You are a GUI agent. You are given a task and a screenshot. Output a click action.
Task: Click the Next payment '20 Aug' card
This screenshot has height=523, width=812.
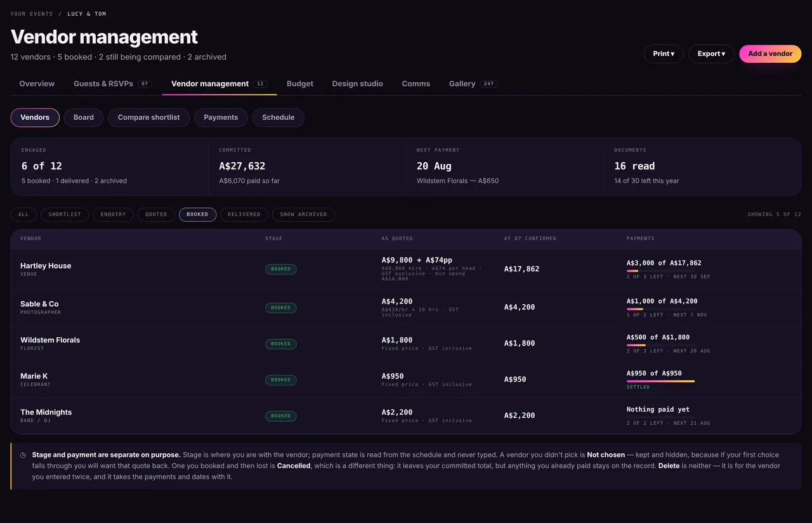pos(505,167)
